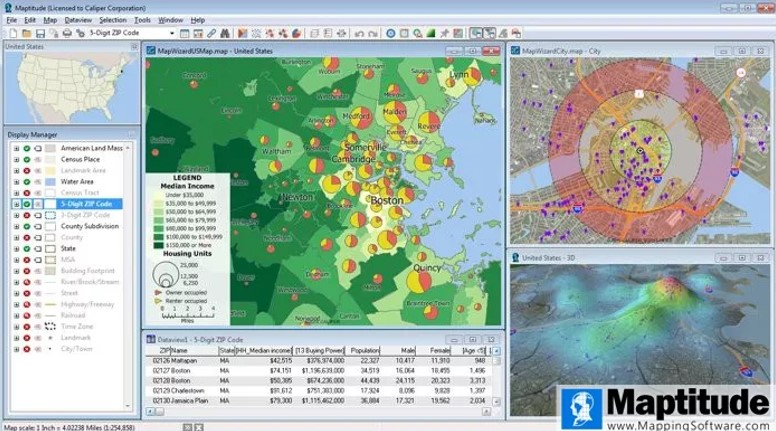Show the Census Tract layer
Screen dimensions: 776x431
pyautogui.click(x=27, y=193)
